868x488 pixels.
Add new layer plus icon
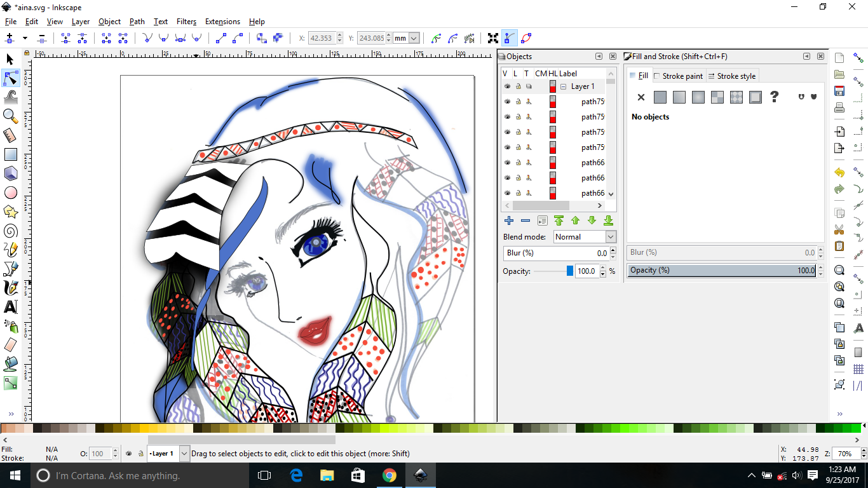tap(509, 220)
